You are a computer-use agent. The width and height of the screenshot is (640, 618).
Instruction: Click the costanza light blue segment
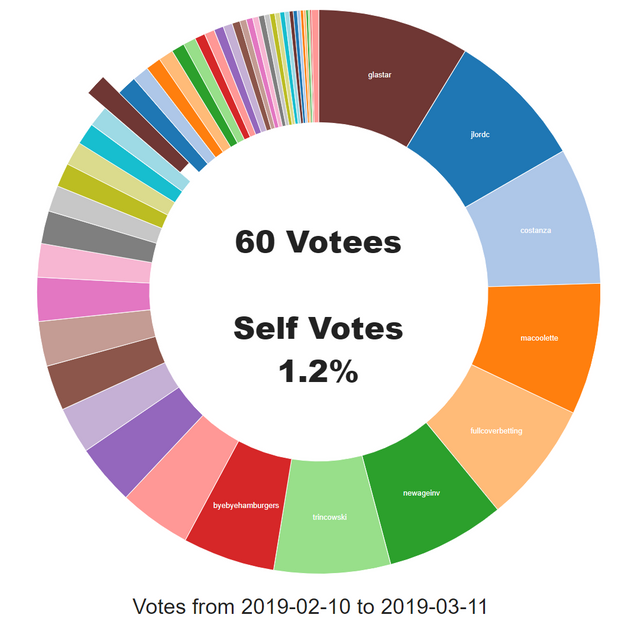(x=536, y=230)
